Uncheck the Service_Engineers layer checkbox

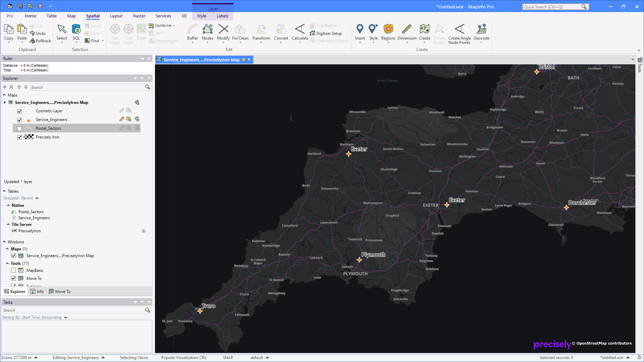[x=19, y=120]
